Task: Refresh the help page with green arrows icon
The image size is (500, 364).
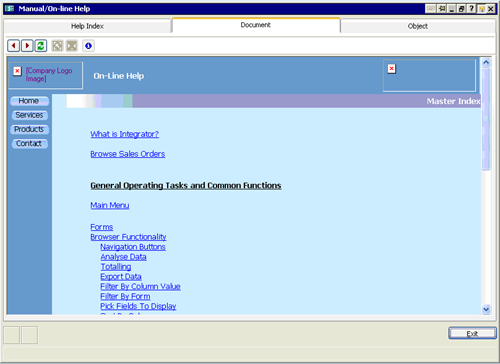Action: [41, 46]
